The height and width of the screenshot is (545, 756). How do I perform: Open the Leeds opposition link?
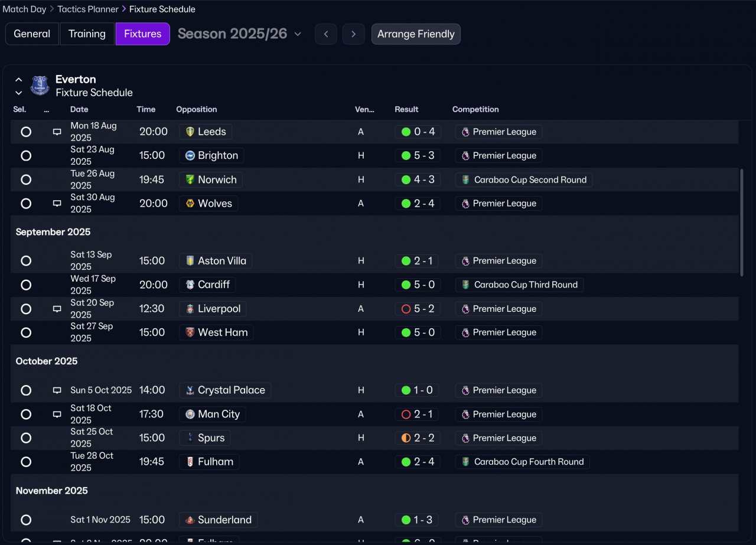click(206, 132)
